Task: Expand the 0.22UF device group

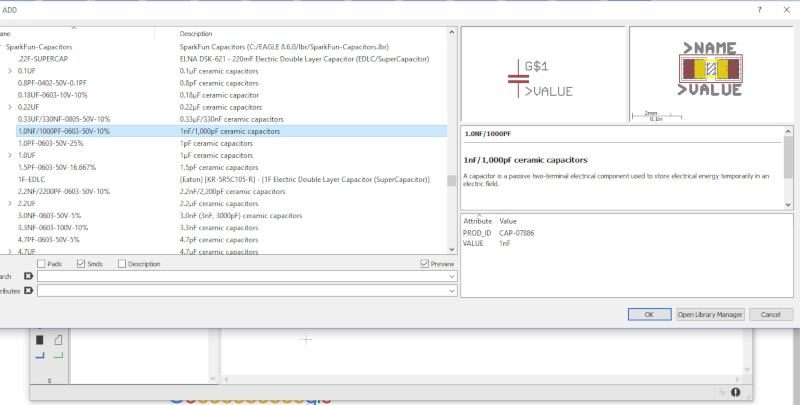Action: point(10,107)
